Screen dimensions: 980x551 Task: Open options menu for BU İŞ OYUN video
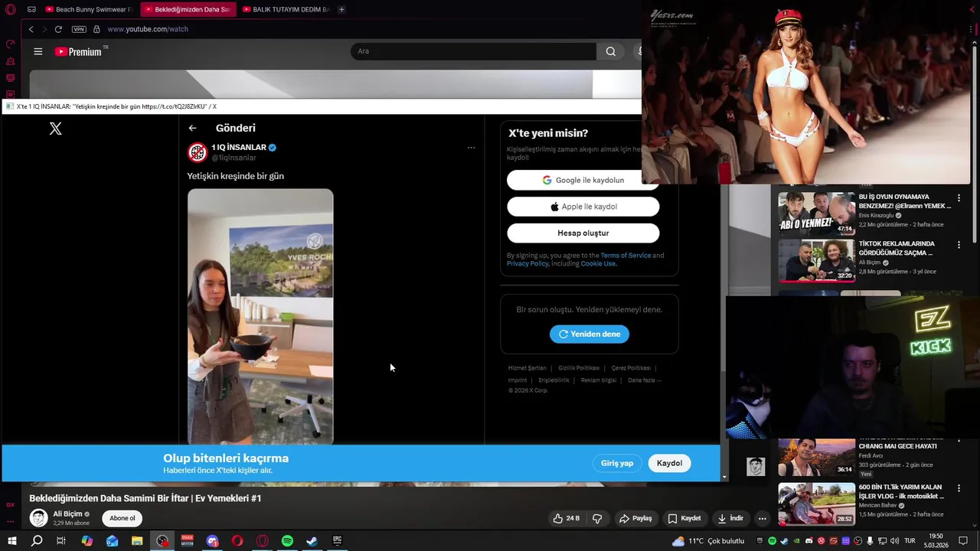[x=959, y=198]
